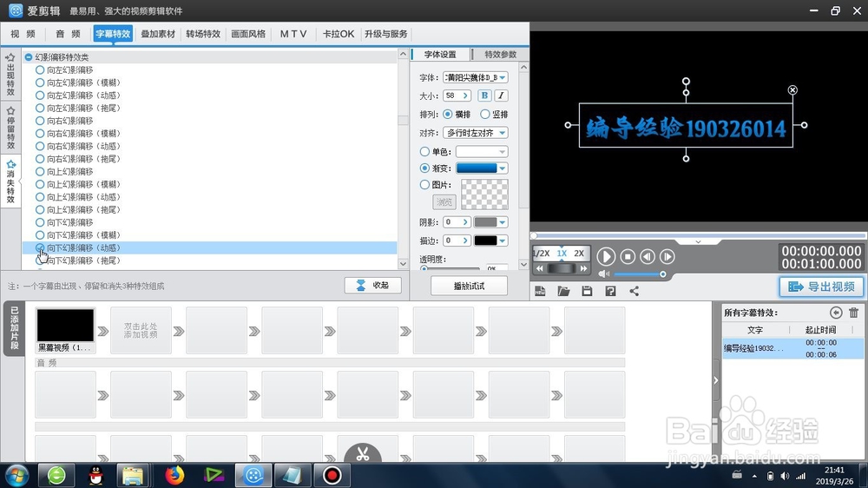Select 1/2X playback speed
This screenshot has height=488, width=868.
coord(541,254)
